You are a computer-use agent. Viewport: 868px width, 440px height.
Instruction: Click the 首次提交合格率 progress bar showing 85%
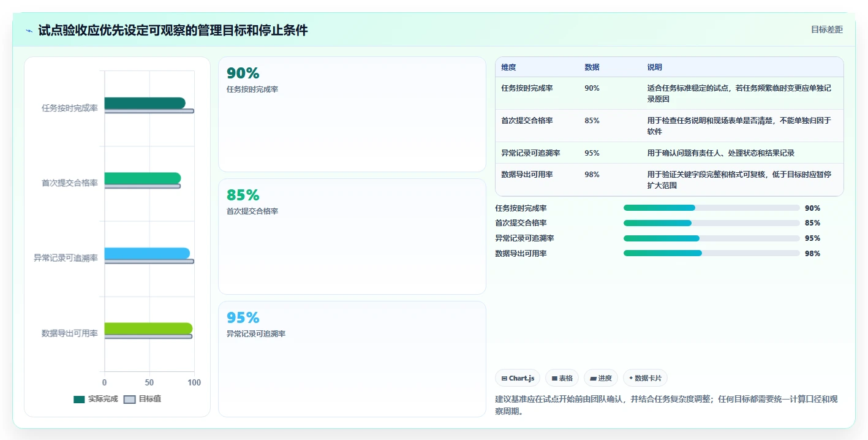[x=712, y=223]
